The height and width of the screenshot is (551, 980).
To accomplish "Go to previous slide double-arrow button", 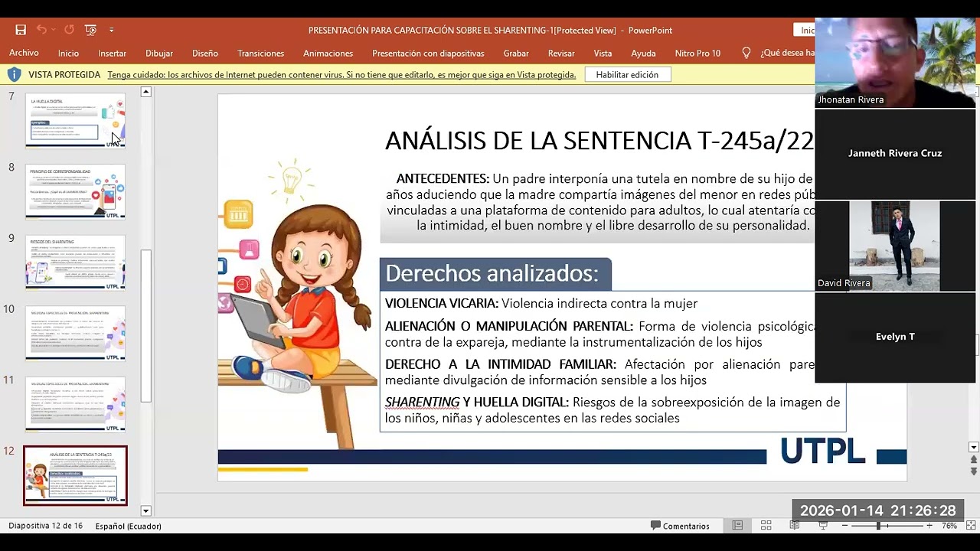I will [x=974, y=460].
